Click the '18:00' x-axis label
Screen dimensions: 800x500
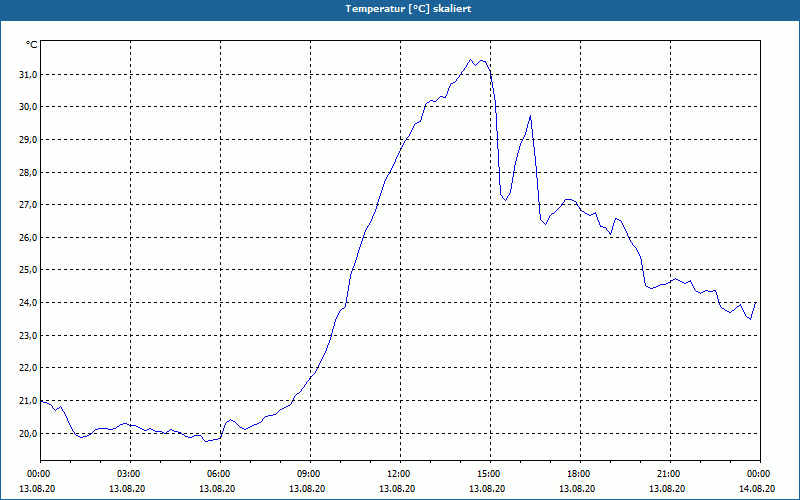click(580, 474)
